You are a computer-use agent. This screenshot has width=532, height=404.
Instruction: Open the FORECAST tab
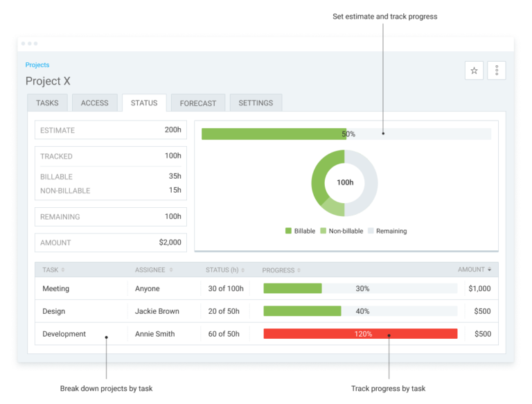(x=198, y=103)
